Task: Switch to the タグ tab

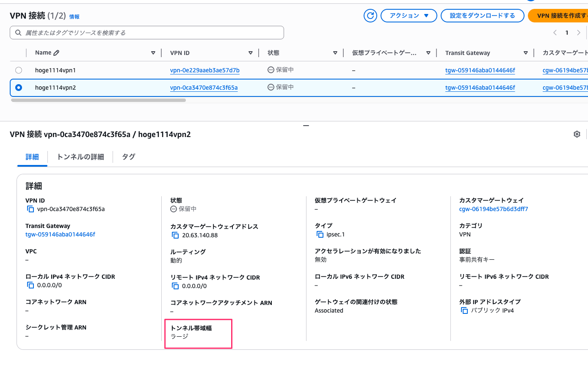Action: 128,157
